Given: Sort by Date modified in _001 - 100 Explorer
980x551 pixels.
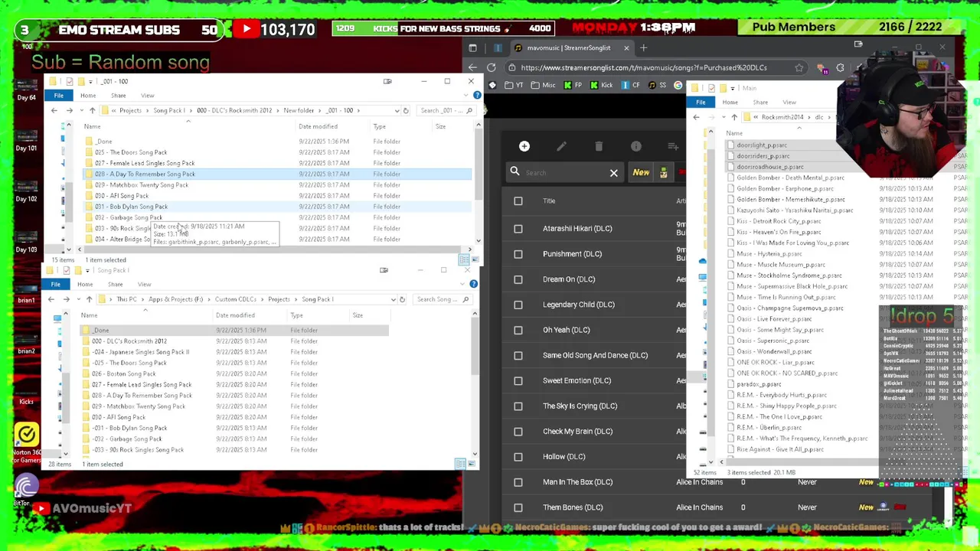Looking at the screenshot, I should (318, 127).
